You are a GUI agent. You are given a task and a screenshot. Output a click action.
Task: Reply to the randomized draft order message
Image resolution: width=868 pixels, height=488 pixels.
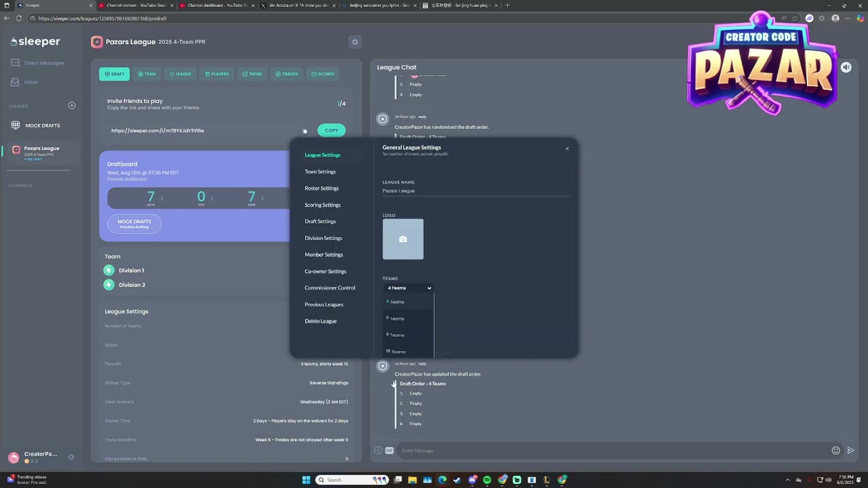pyautogui.click(x=422, y=117)
